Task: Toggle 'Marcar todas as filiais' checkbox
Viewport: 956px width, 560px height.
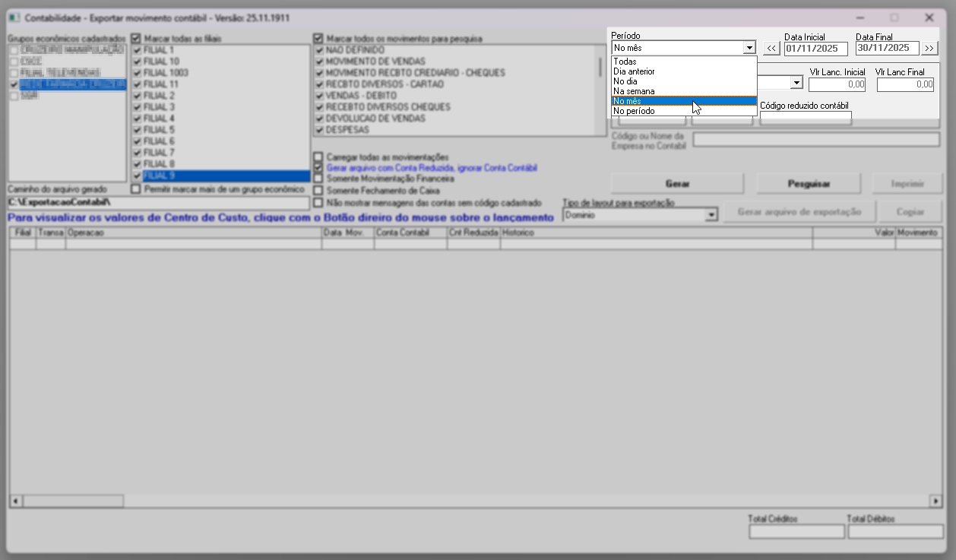Action: click(x=136, y=38)
